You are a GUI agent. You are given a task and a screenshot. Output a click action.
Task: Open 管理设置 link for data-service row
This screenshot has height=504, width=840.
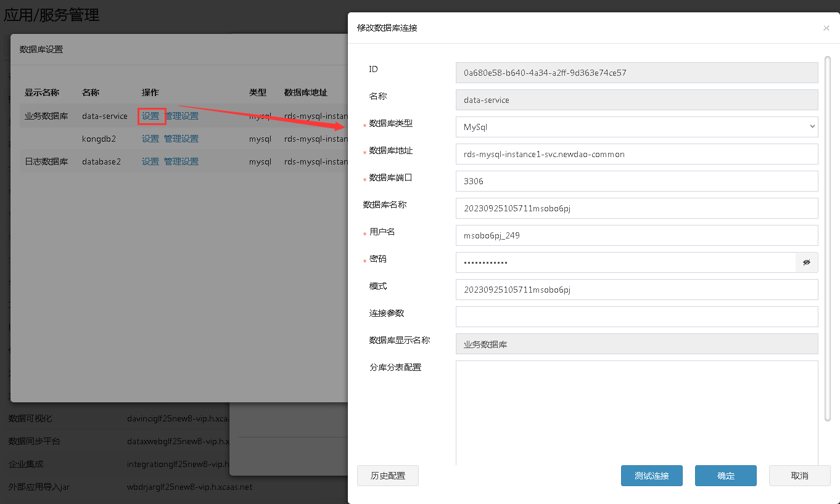click(x=181, y=116)
